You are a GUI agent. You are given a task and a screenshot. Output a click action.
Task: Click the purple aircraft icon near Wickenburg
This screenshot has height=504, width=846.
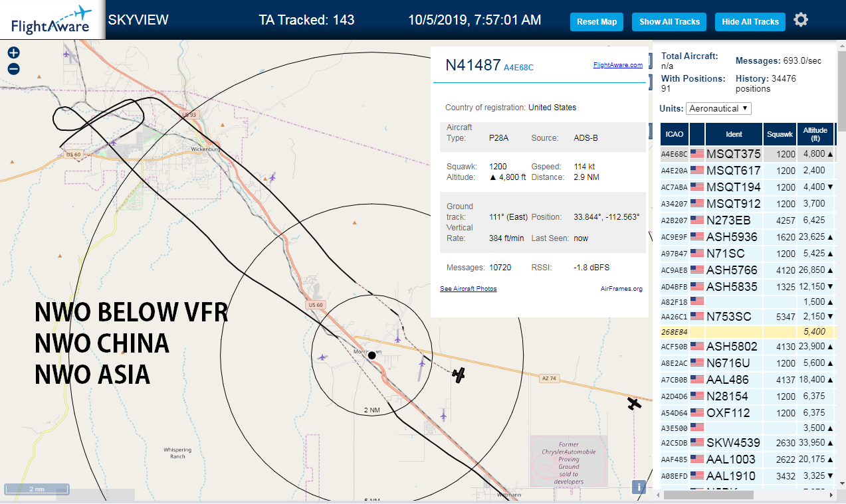pos(272,177)
